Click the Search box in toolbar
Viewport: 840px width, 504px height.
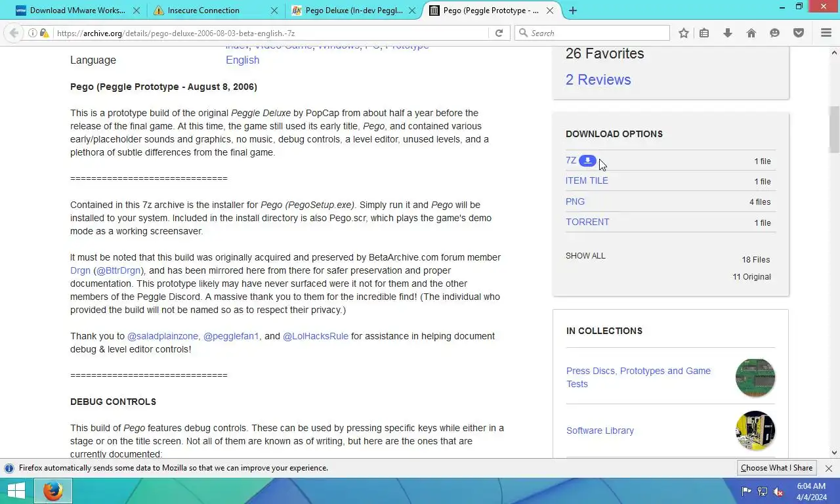pyautogui.click(x=592, y=33)
